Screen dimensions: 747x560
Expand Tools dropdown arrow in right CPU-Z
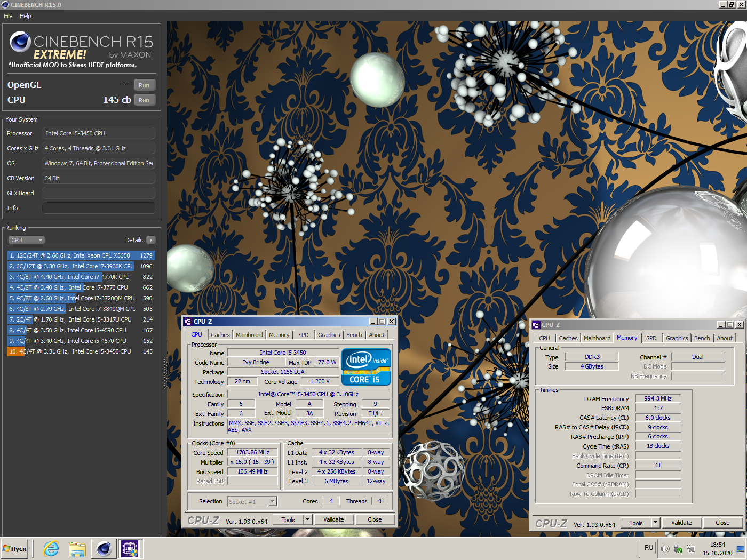coord(655,523)
